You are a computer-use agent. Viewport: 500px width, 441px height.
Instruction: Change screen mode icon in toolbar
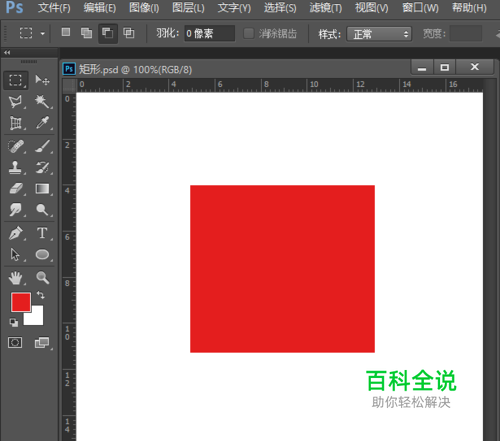point(42,342)
